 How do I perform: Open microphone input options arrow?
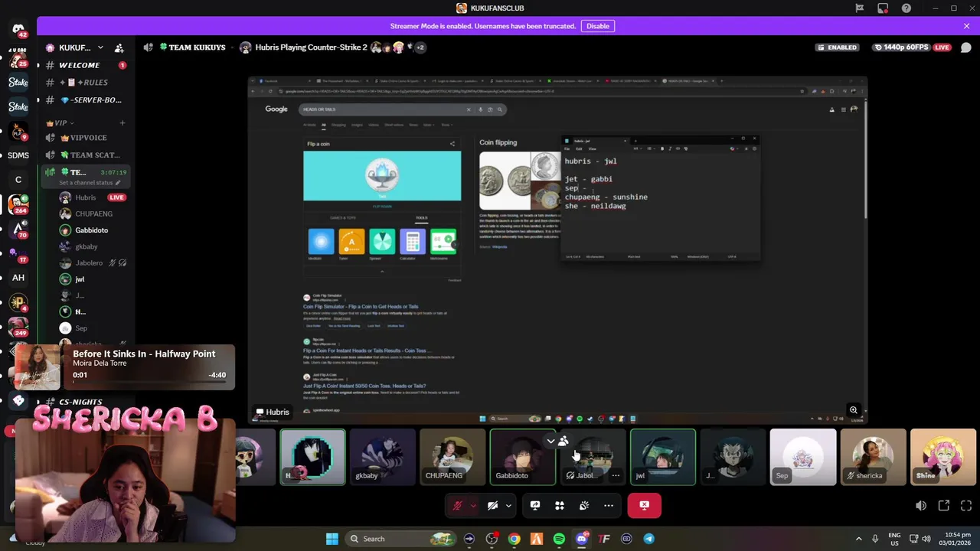(473, 505)
